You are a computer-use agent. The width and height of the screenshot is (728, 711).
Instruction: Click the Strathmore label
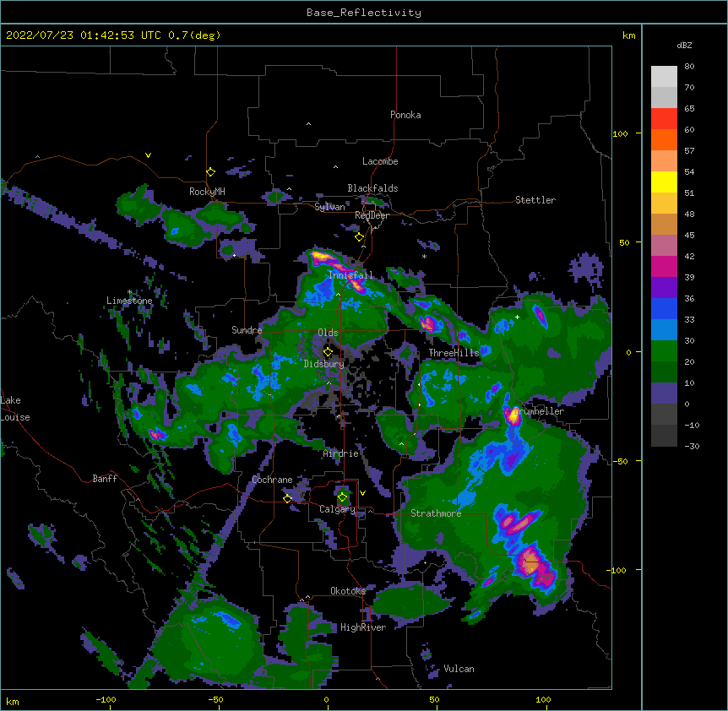436,513
